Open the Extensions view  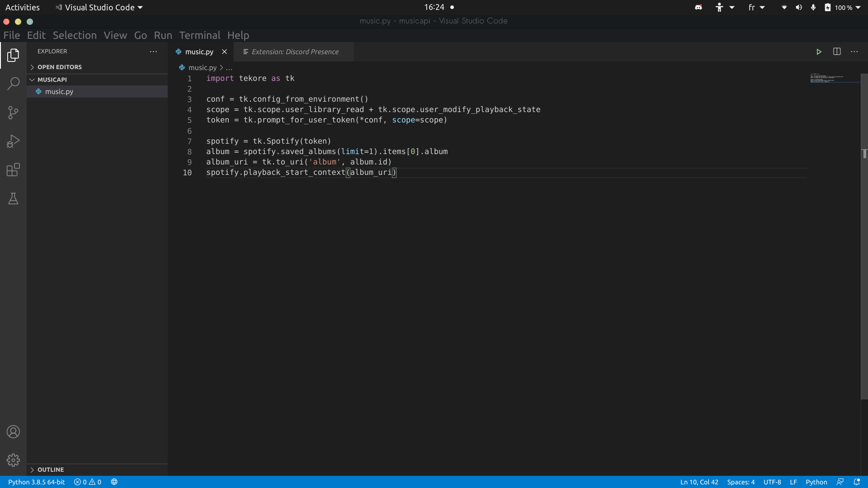click(x=13, y=170)
